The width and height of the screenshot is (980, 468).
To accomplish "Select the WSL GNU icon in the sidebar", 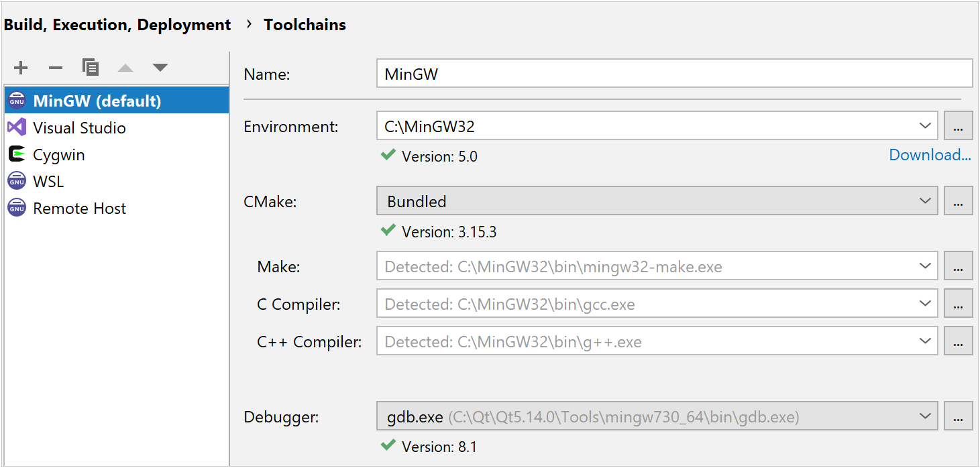I will [16, 180].
